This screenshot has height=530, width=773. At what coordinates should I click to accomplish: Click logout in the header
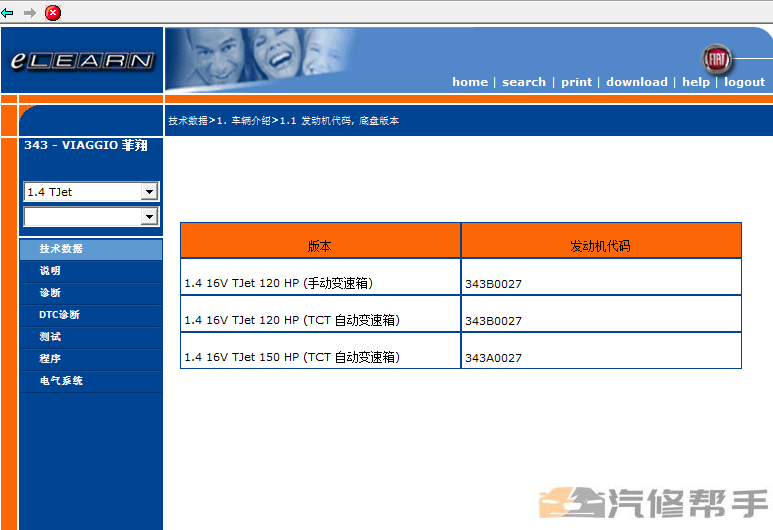pyautogui.click(x=744, y=82)
